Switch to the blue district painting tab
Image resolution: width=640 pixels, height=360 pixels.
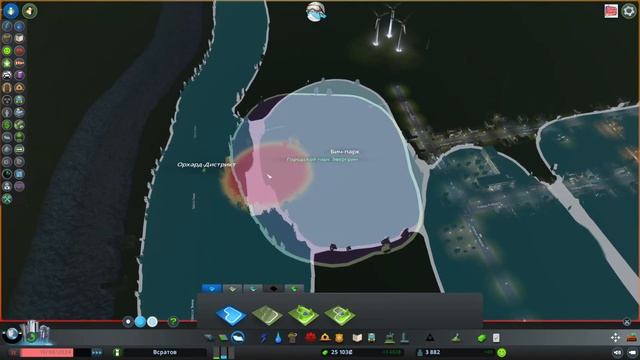pyautogui.click(x=211, y=289)
